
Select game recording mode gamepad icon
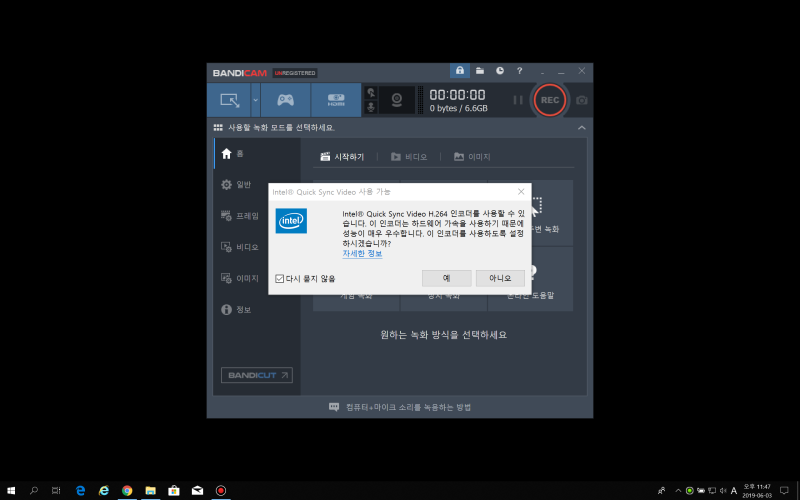click(x=285, y=100)
